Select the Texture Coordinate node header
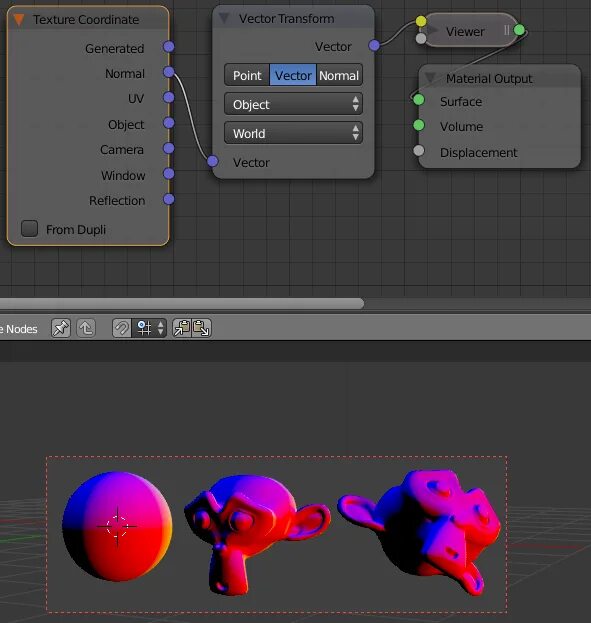 (x=88, y=19)
